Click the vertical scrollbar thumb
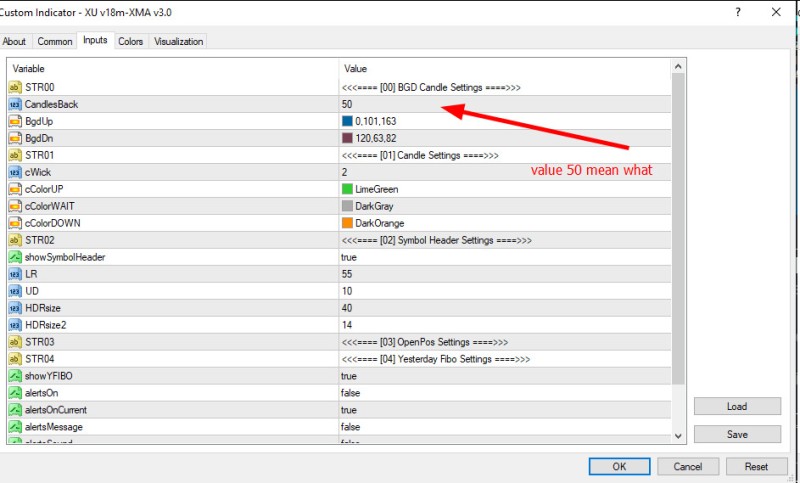 coord(678,229)
